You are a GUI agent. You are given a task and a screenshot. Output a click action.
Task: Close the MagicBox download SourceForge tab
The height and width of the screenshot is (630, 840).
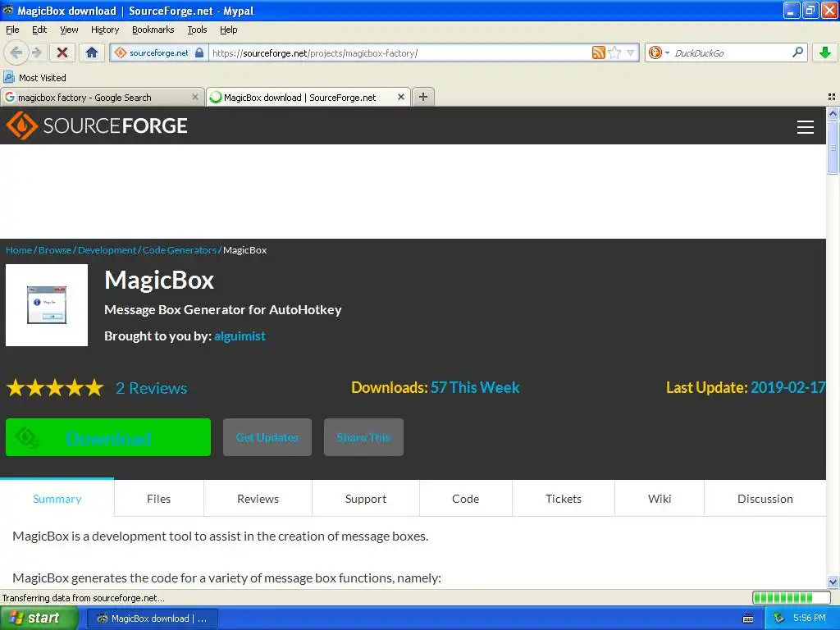(x=400, y=97)
